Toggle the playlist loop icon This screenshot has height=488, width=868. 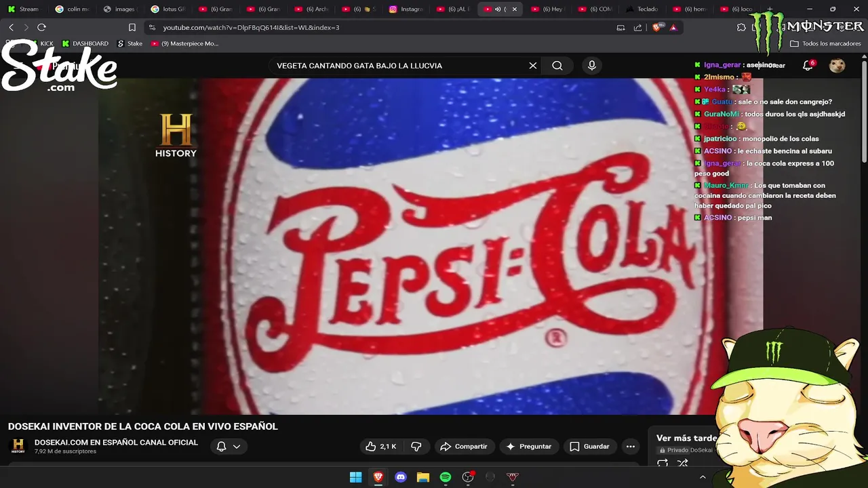[663, 464]
